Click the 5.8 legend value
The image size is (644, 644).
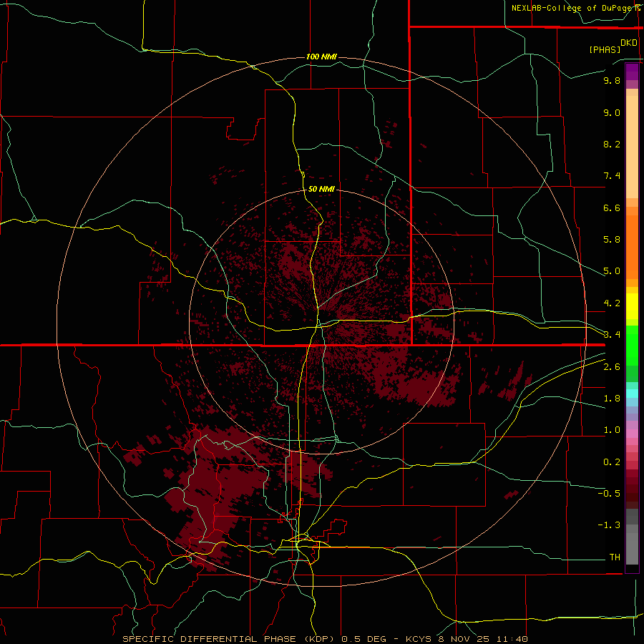coord(612,240)
